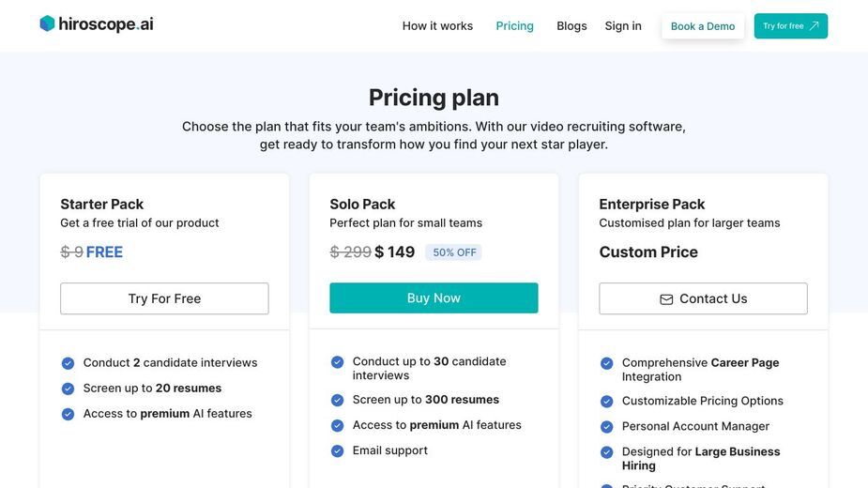
Task: Click the hiroscope.ai hexagon logo icon
Action: click(x=48, y=23)
